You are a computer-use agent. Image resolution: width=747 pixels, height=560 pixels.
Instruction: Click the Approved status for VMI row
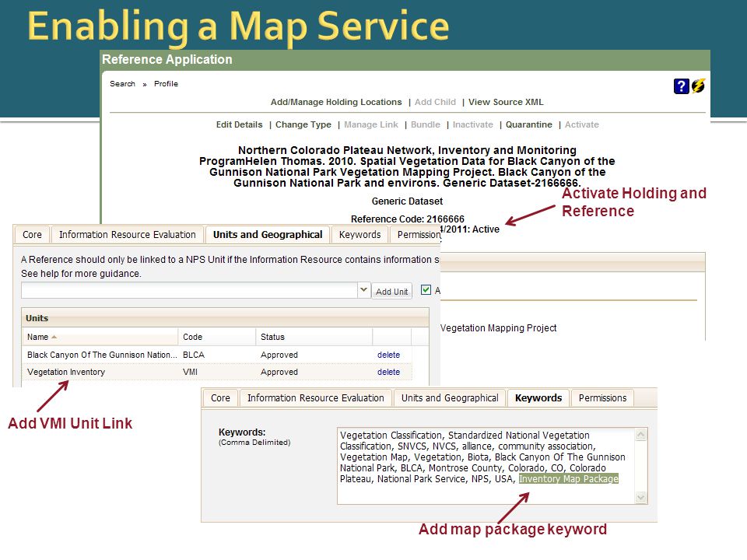tap(279, 372)
